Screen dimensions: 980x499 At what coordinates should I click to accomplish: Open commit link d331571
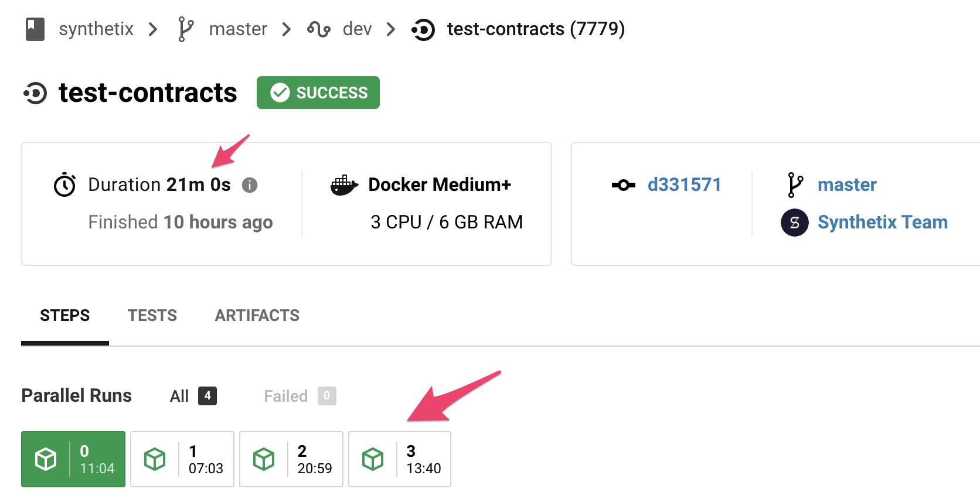[x=684, y=185]
